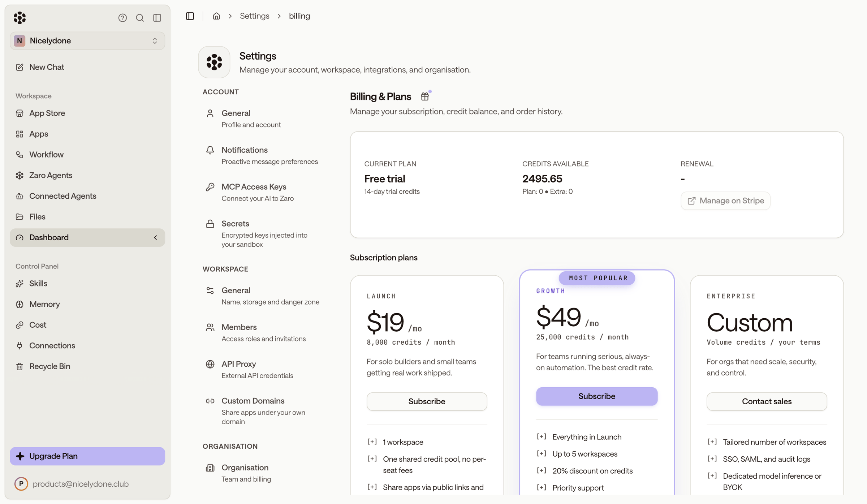The height and width of the screenshot is (504, 867).
Task: Subscribe to the Growth $49 plan
Action: [597, 396]
